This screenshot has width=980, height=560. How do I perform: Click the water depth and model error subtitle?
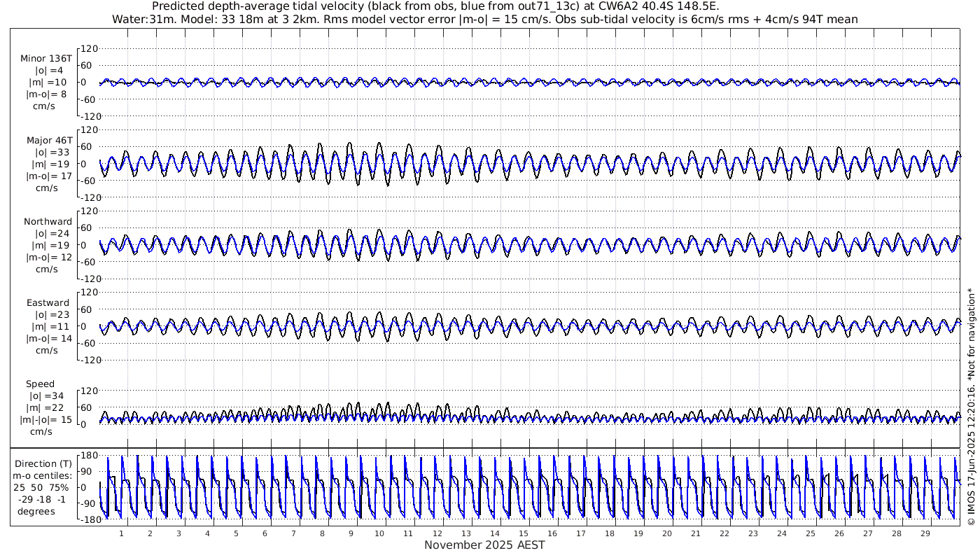(484, 19)
